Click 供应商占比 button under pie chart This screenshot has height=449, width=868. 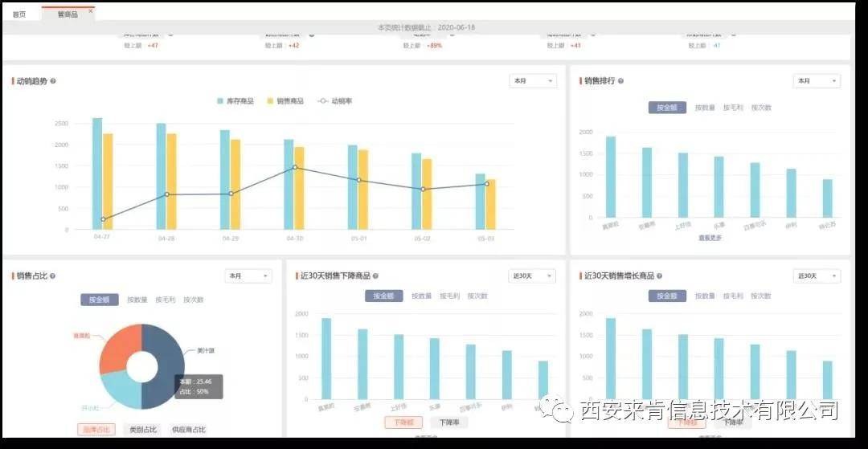188,429
